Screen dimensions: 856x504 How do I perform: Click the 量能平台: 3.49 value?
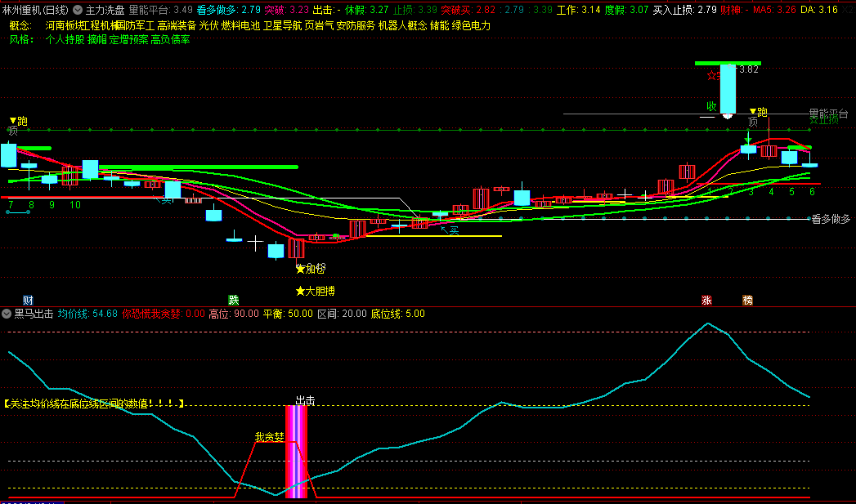[160, 10]
